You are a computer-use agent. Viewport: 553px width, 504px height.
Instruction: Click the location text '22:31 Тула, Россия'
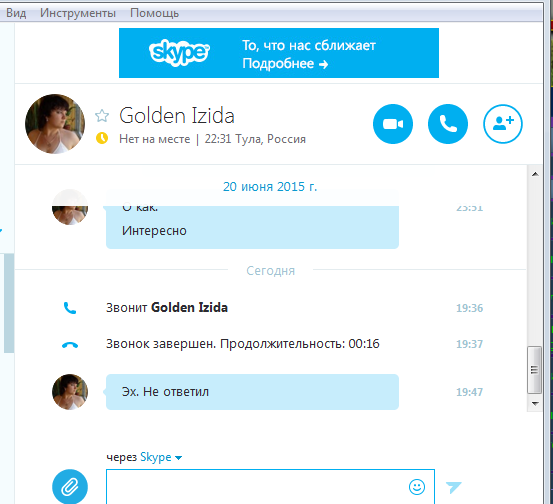click(x=255, y=139)
